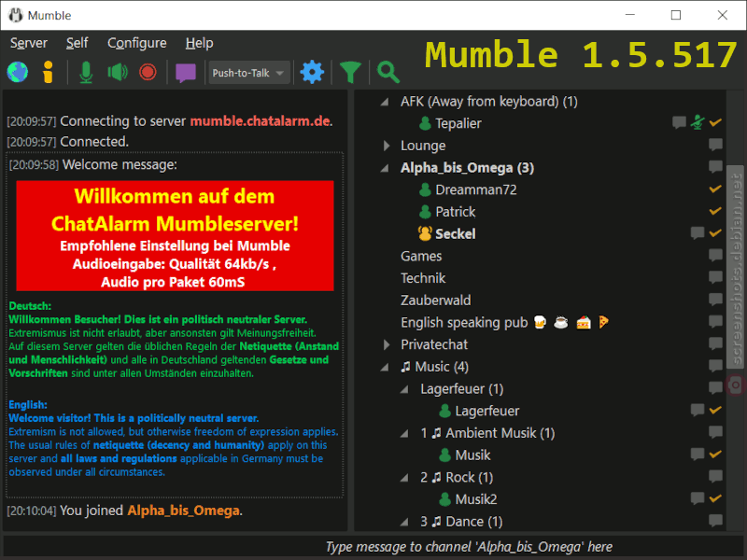The image size is (747, 560).
Task: Click the comment icon in the Games row
Action: click(715, 255)
